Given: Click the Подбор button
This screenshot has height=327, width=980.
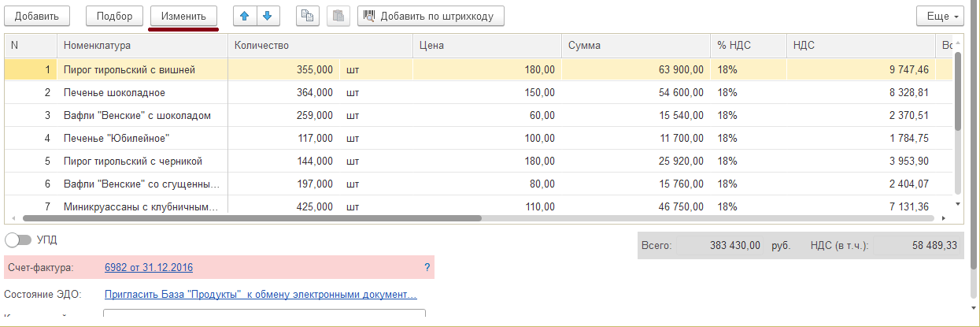Looking at the screenshot, I should (114, 16).
